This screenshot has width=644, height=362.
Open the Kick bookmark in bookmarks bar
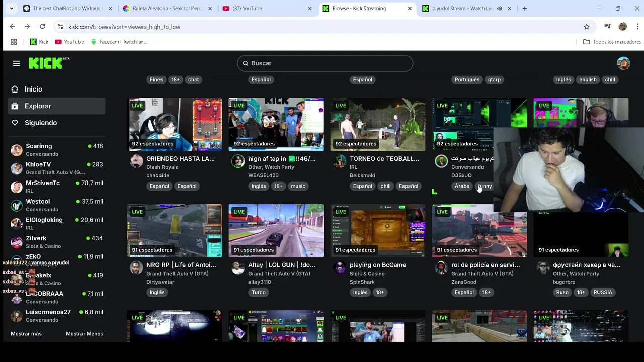click(x=39, y=42)
